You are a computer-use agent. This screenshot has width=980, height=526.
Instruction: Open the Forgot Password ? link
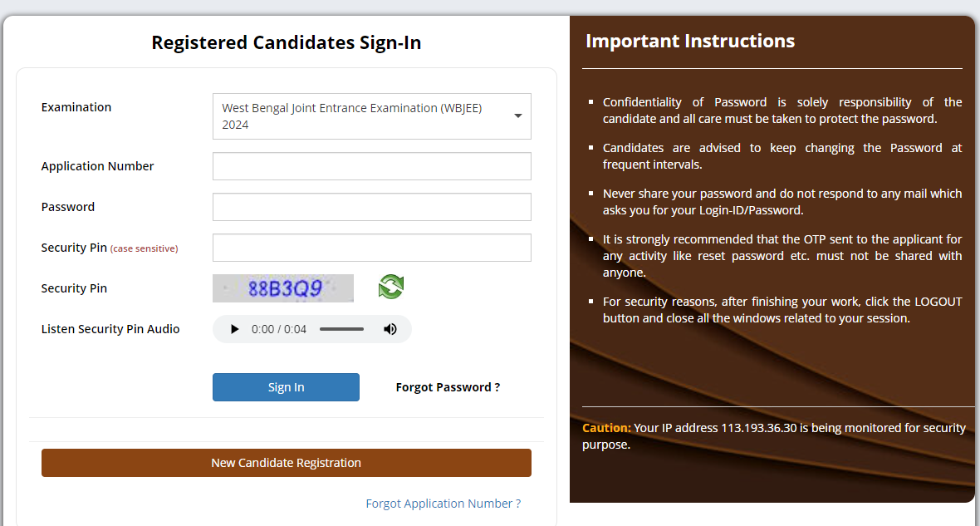pyautogui.click(x=448, y=387)
